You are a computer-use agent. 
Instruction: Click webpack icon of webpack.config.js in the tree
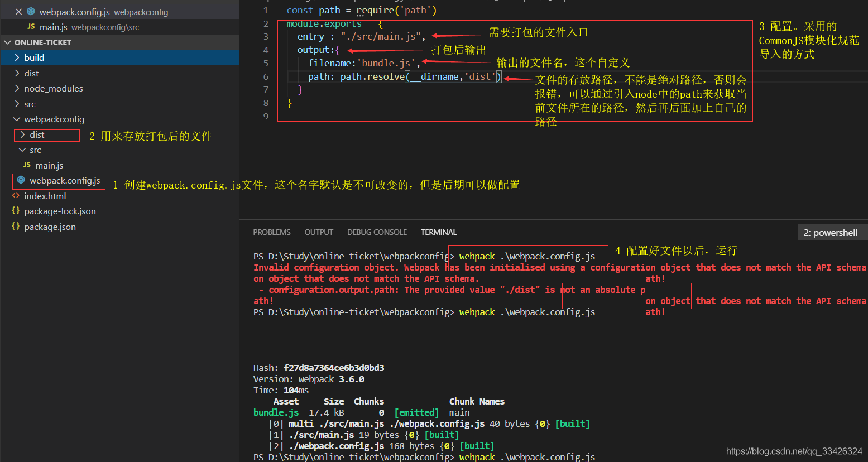tap(21, 180)
